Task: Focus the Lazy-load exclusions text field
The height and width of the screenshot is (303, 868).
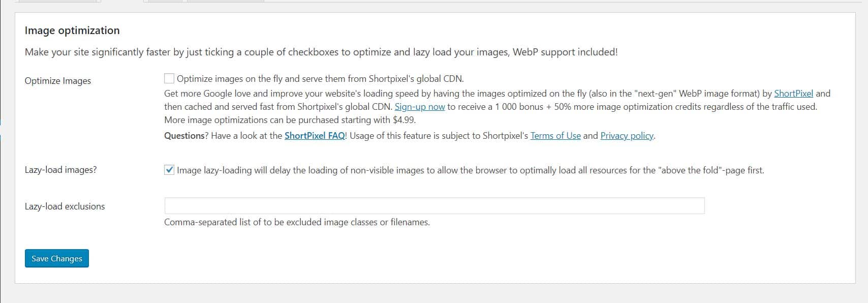Action: [435, 206]
